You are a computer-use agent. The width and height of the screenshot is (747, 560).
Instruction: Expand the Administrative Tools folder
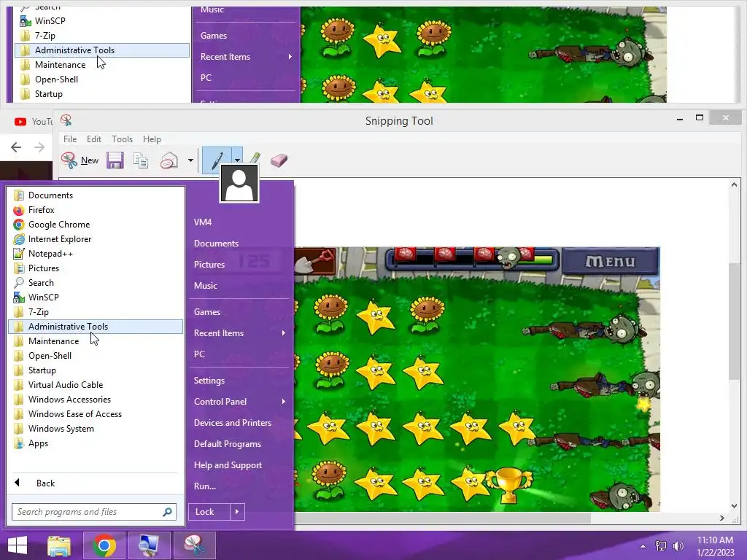coord(96,327)
